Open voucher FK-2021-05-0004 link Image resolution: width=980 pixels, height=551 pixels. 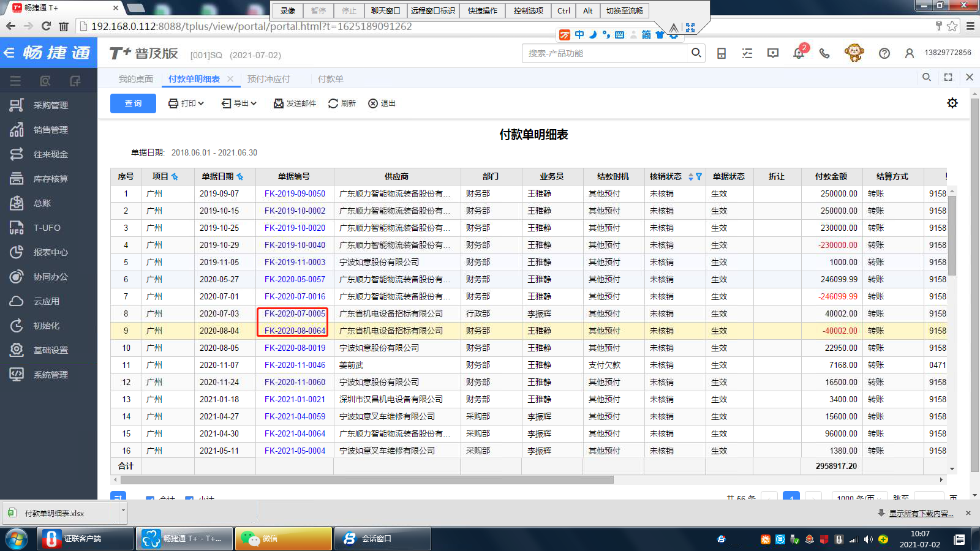pyautogui.click(x=295, y=451)
